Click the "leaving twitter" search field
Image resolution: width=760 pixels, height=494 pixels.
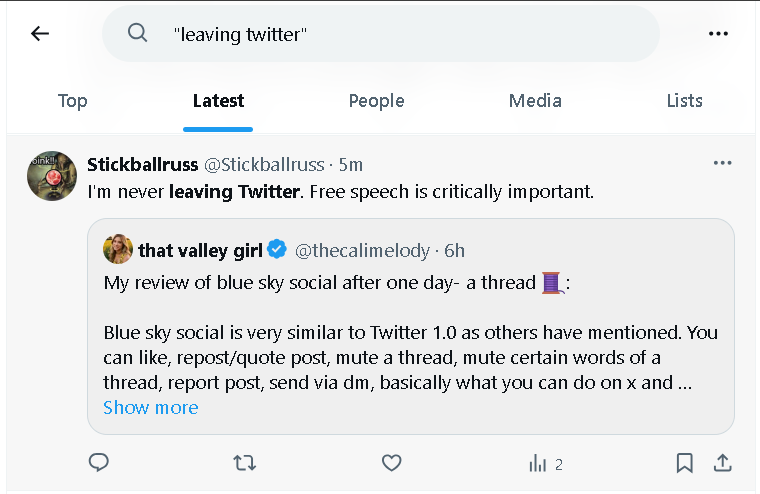[x=400, y=34]
